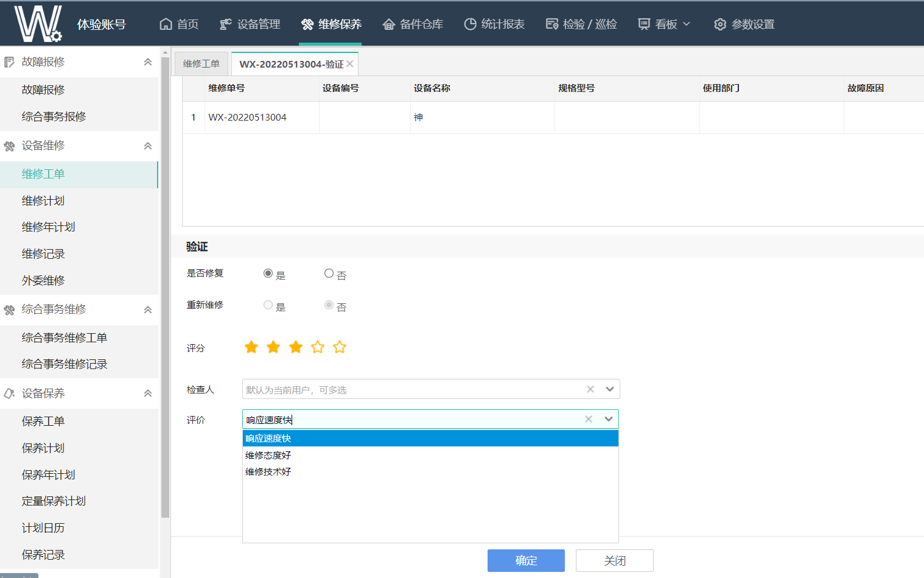
Task: Click the 统计报表 pie chart icon
Action: [x=471, y=24]
